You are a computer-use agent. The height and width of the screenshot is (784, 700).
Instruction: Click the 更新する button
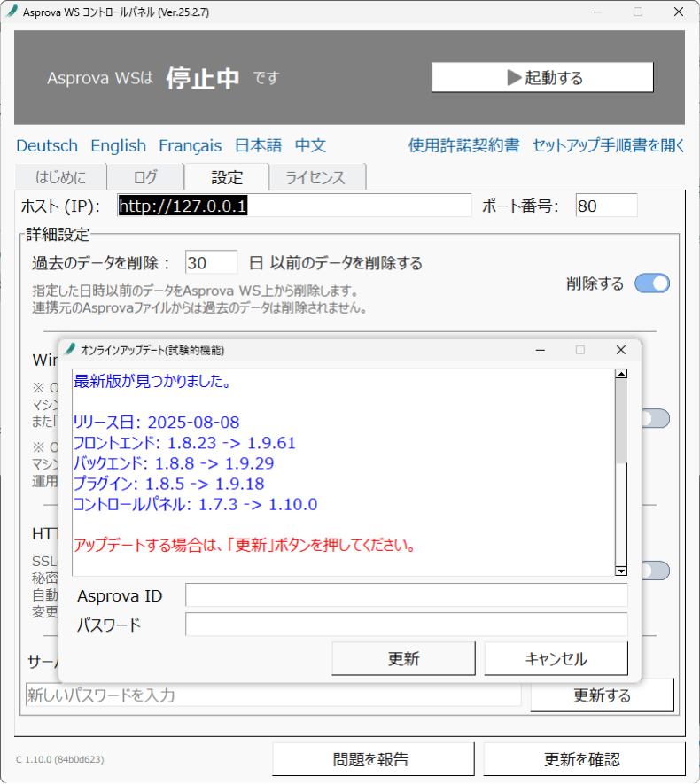tap(602, 695)
